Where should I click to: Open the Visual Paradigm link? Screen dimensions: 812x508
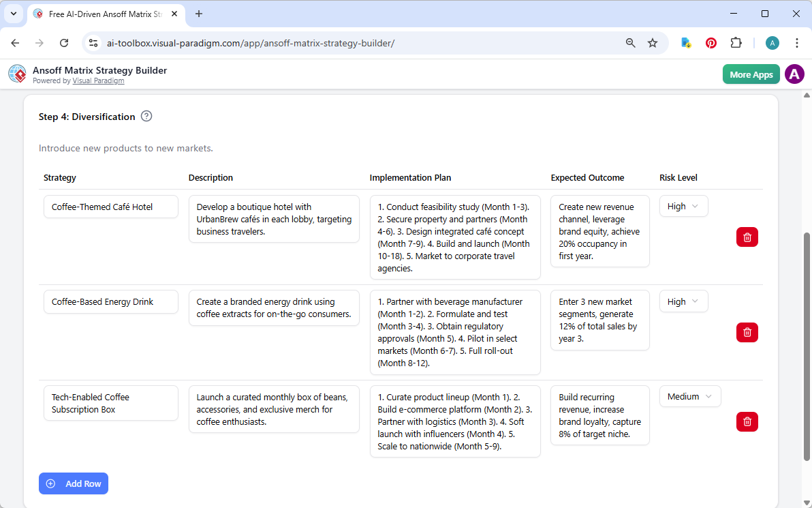click(x=98, y=80)
